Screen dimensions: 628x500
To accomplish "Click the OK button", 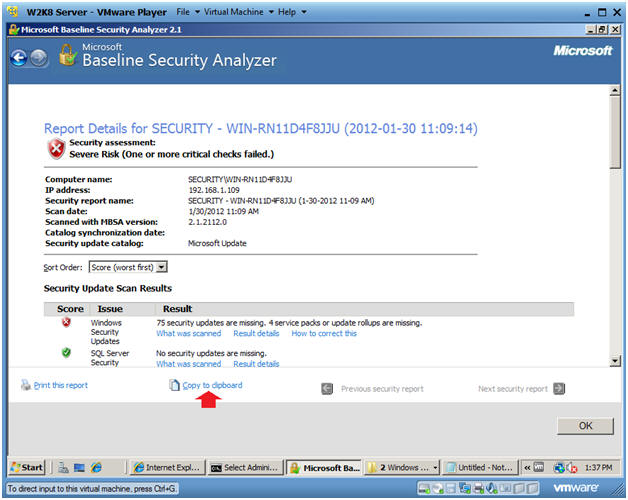I will coord(585,425).
